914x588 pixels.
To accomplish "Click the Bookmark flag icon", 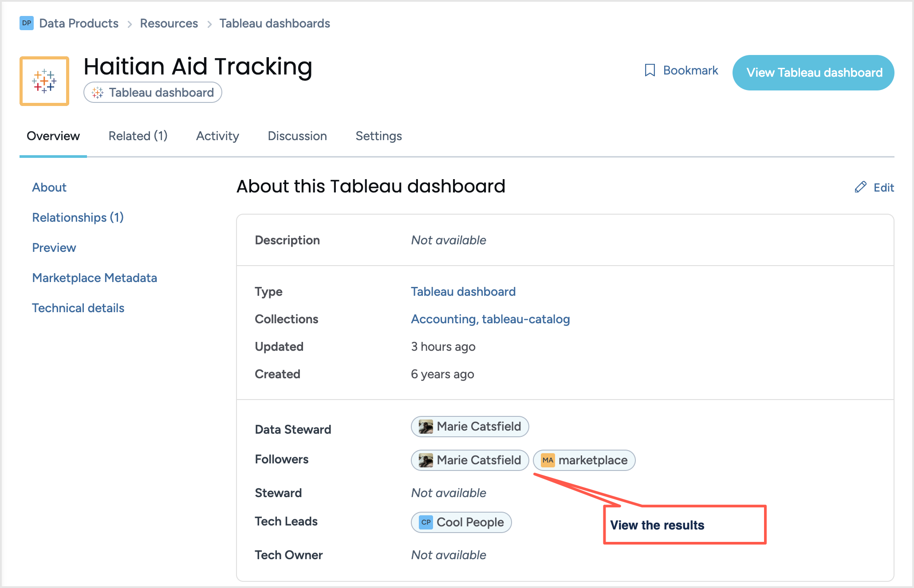I will pyautogui.click(x=650, y=70).
